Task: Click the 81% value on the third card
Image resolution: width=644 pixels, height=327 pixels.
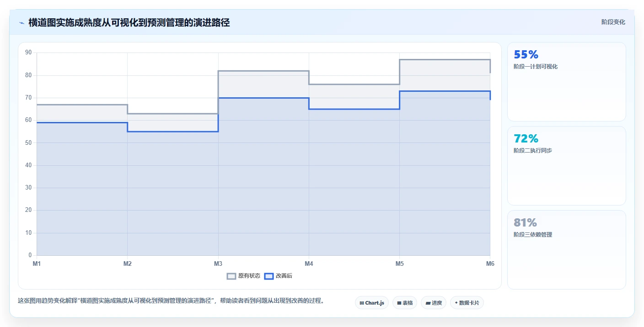Action: 525,222
